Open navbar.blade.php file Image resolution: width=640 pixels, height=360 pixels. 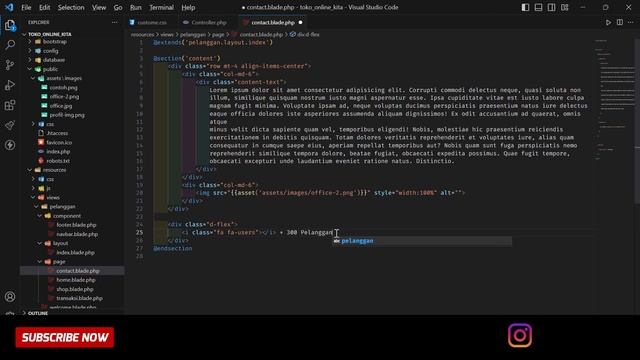(x=77, y=234)
